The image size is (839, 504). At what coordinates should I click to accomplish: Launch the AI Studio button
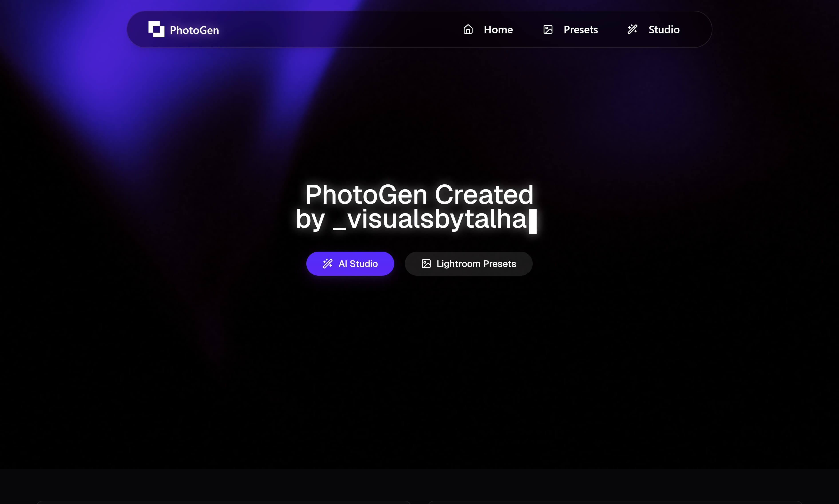[350, 264]
